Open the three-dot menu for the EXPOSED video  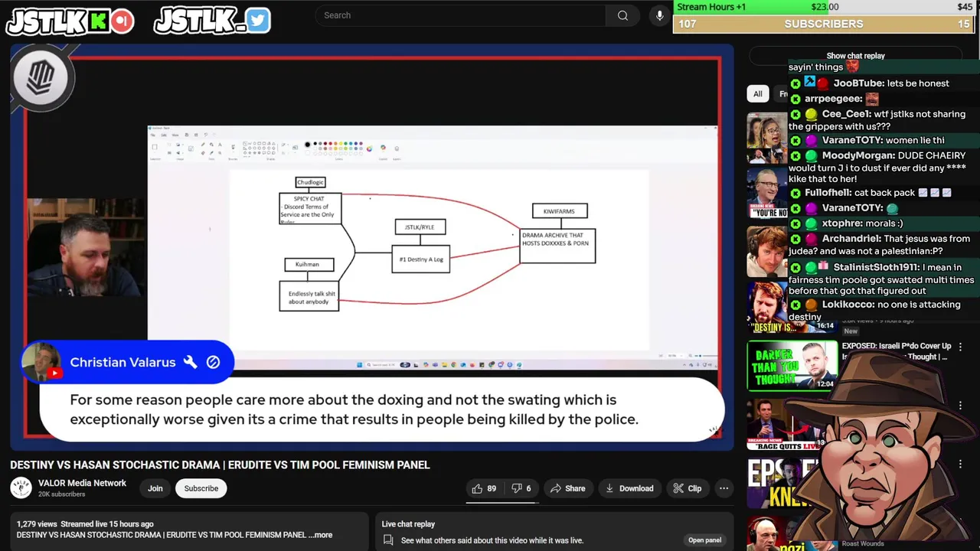tap(960, 347)
